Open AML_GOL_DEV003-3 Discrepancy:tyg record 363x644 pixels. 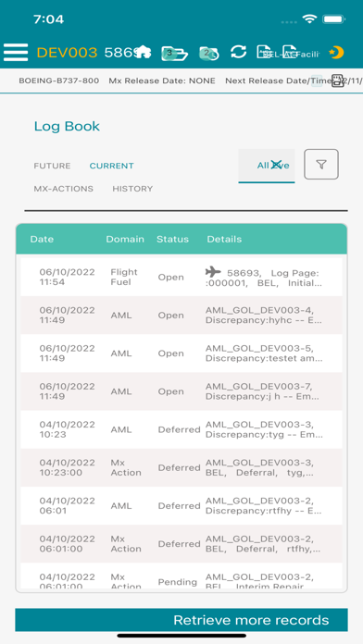pyautogui.click(x=181, y=429)
